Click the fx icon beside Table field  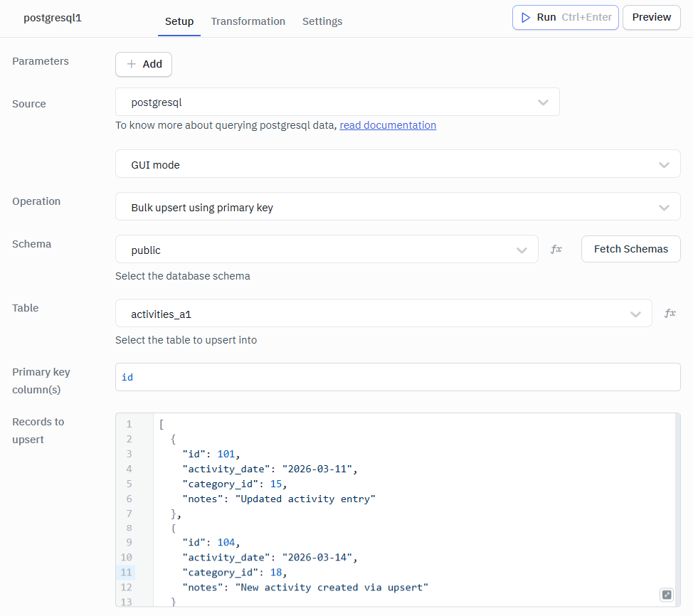click(x=670, y=312)
